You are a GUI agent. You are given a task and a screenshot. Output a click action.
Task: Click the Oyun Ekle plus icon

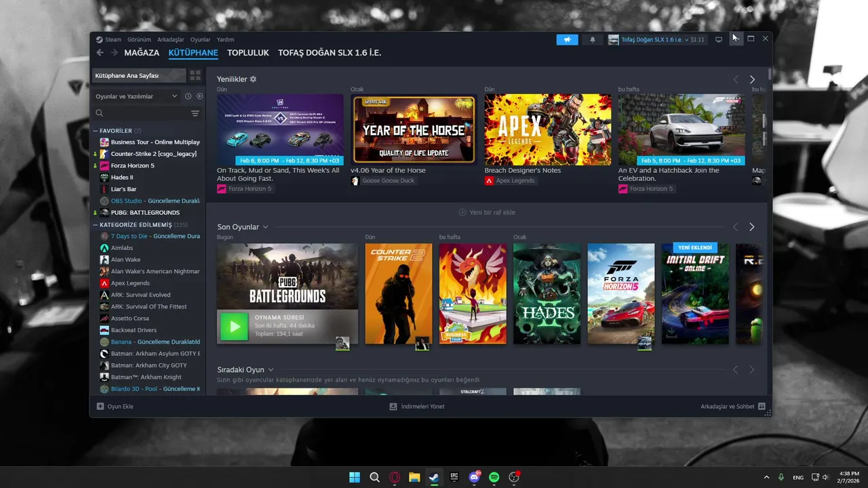tap(100, 407)
